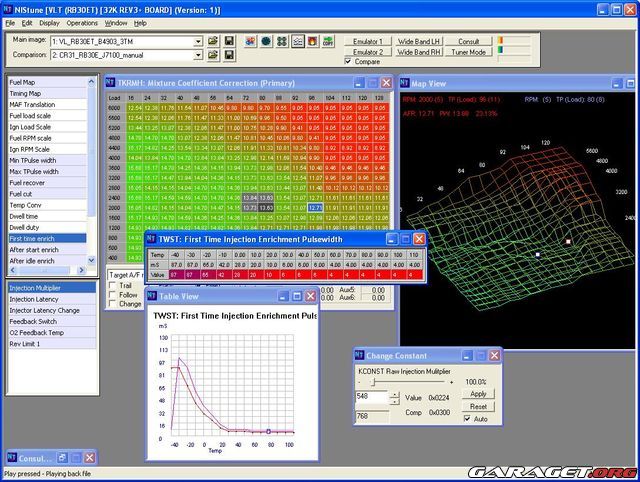The height and width of the screenshot is (482, 640).
Task: Click the Copy toolbar icon
Action: pyautogui.click(x=329, y=41)
